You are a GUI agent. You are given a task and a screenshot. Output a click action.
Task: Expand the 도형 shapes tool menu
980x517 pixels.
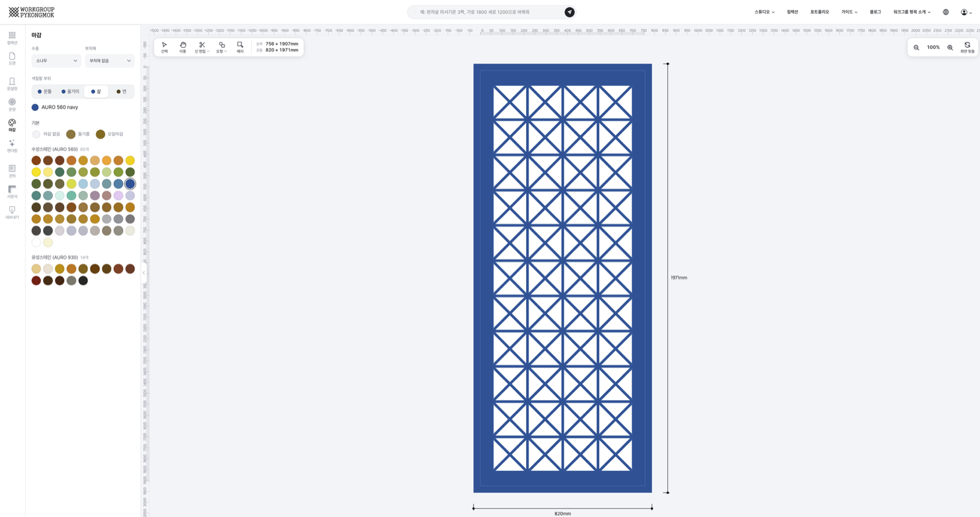(222, 47)
